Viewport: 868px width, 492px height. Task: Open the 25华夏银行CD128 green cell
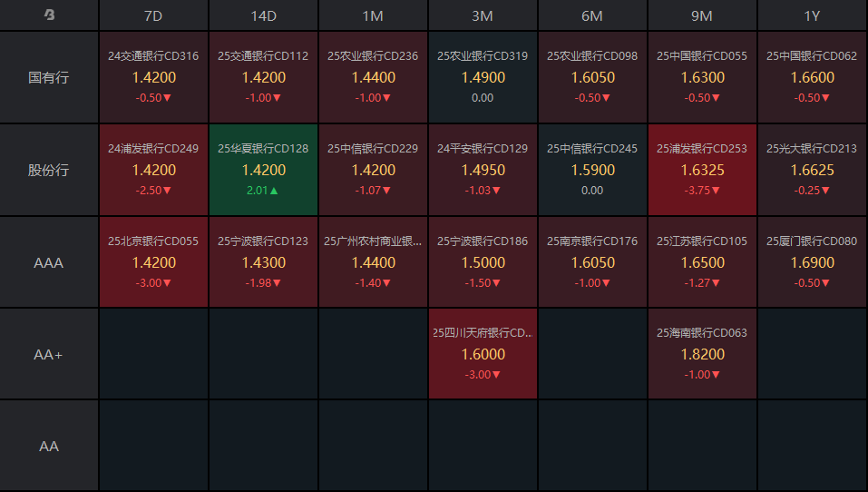coord(263,170)
